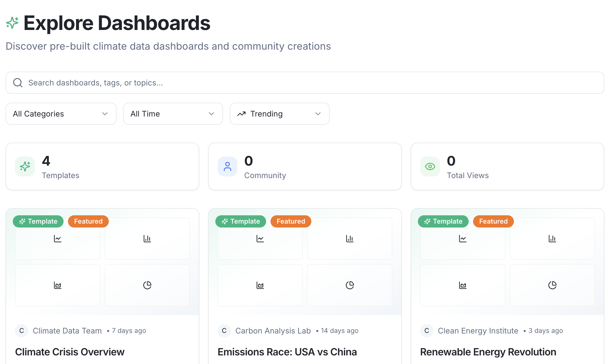Click Template badge on Climate Crisis card

tap(38, 221)
